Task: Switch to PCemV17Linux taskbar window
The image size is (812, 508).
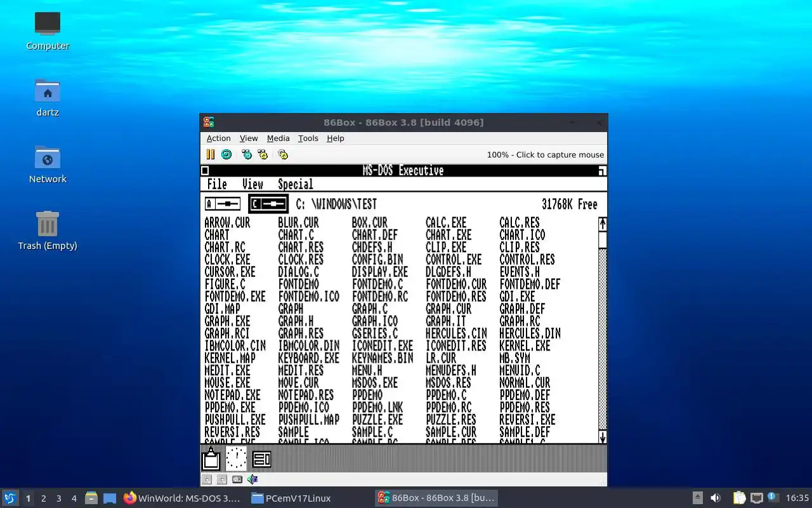Action: coord(309,498)
